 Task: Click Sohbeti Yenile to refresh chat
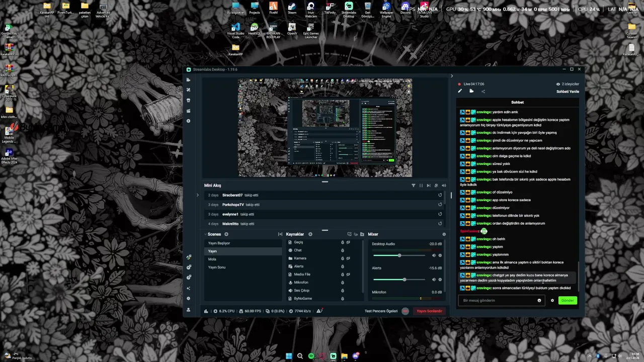[568, 92]
